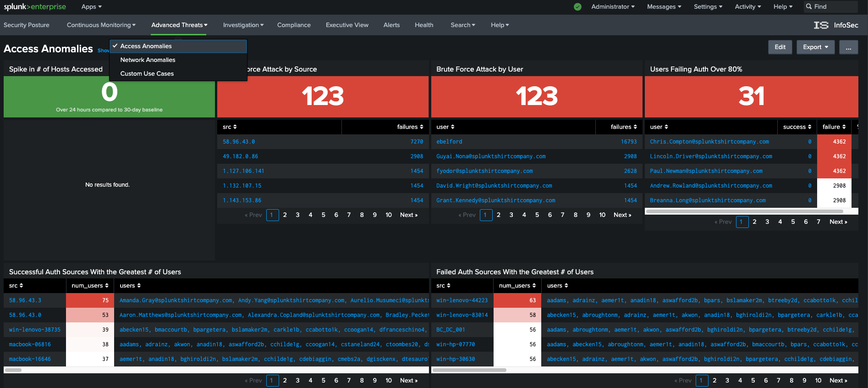Sort Brute Force by User user column
This screenshot has width=868, height=388.
click(x=445, y=127)
